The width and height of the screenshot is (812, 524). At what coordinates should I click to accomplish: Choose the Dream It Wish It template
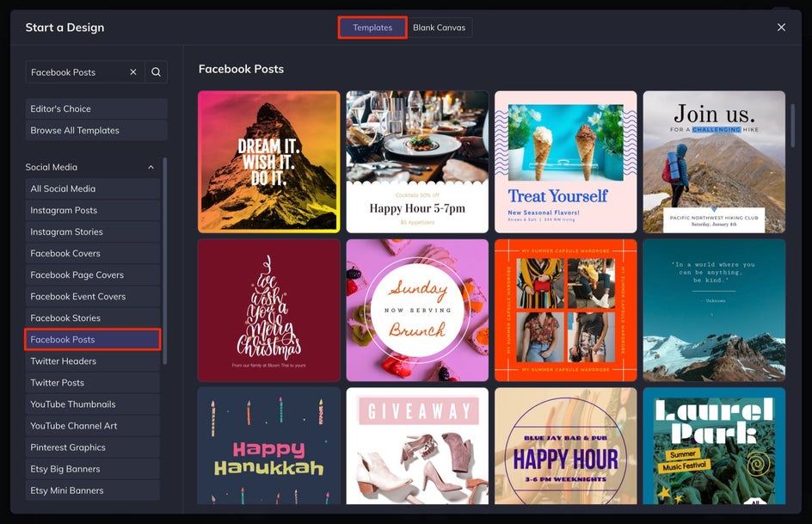tap(268, 162)
